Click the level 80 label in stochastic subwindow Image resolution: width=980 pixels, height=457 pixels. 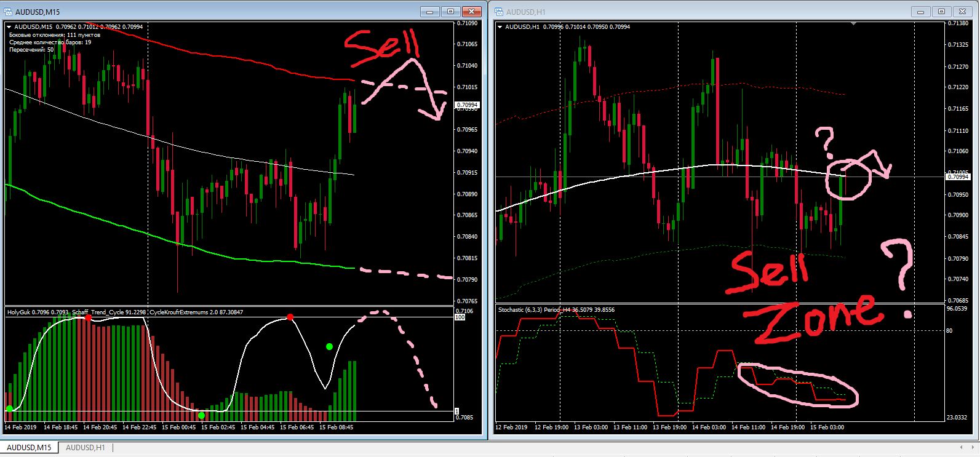[949, 331]
